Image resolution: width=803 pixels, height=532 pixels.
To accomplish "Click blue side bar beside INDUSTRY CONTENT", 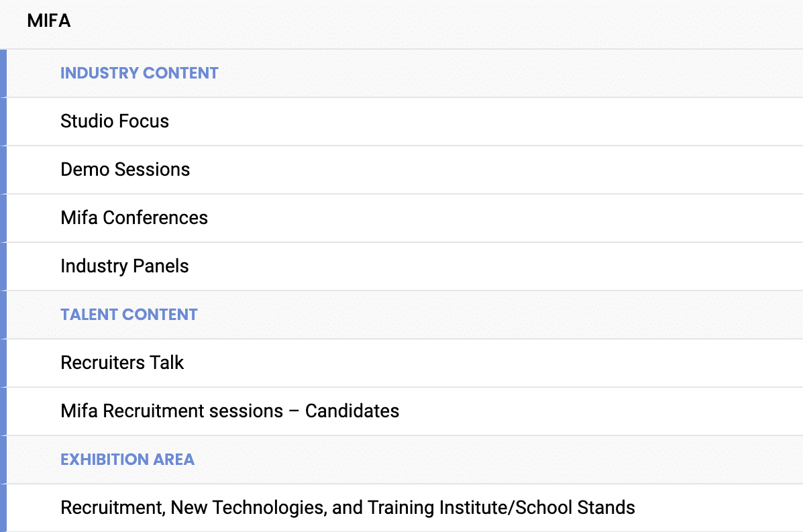I will 3,73.
